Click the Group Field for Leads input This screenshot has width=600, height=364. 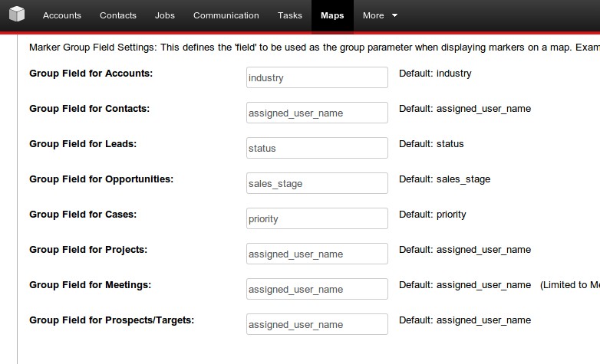[317, 148]
